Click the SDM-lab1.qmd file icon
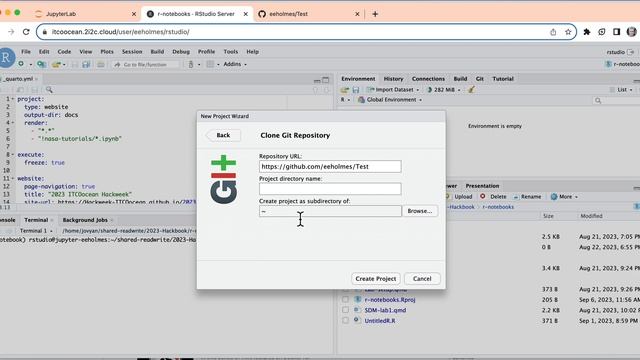The width and height of the screenshot is (640, 360). coord(358,310)
